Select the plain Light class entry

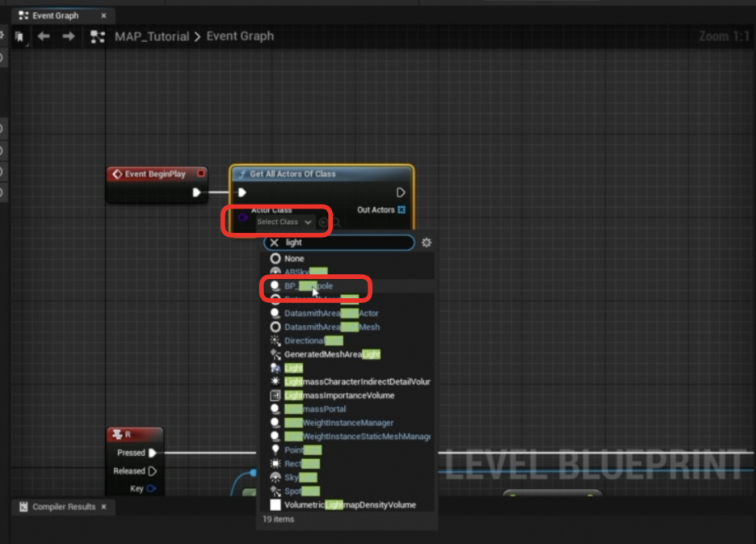click(347, 368)
